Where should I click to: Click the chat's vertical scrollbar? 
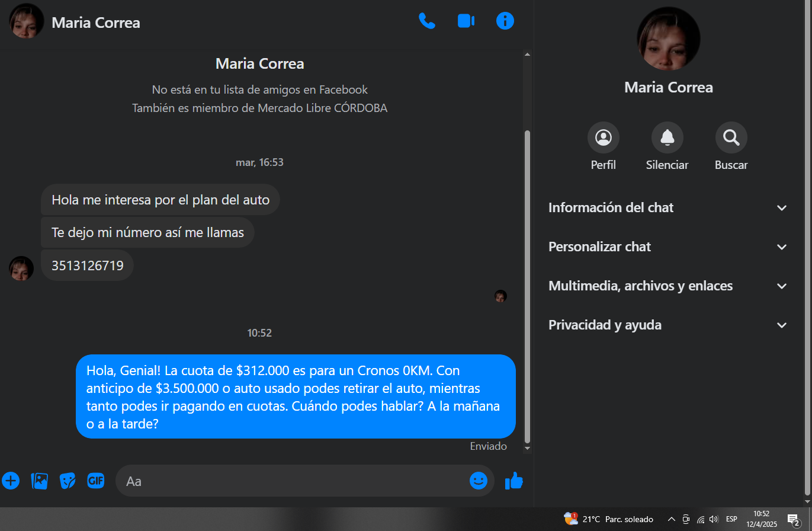(528, 287)
